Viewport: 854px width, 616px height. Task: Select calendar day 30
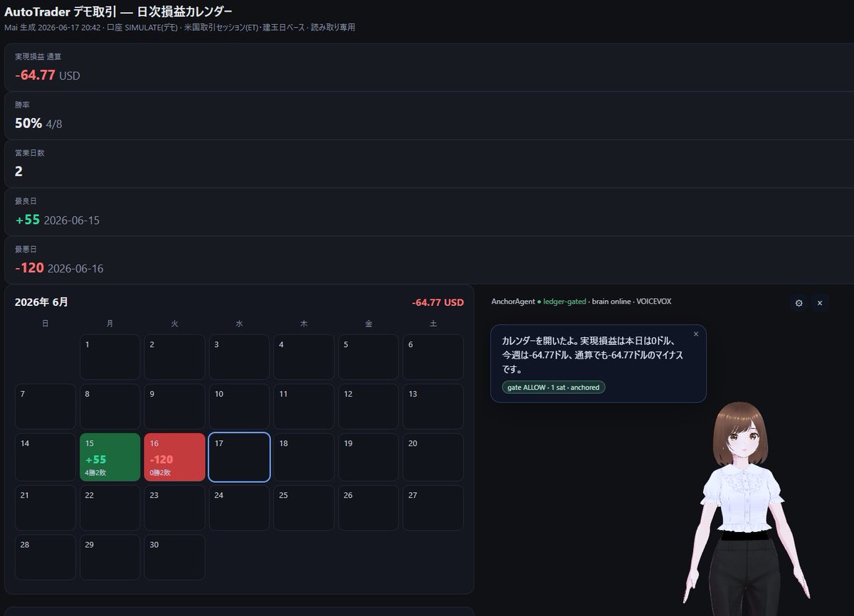[174, 557]
